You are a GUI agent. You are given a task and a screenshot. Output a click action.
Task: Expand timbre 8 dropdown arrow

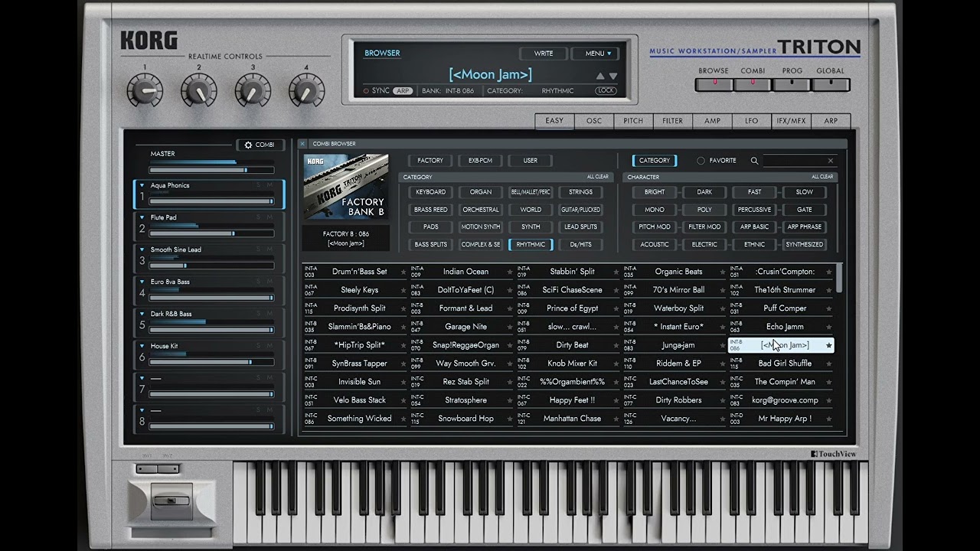point(142,410)
